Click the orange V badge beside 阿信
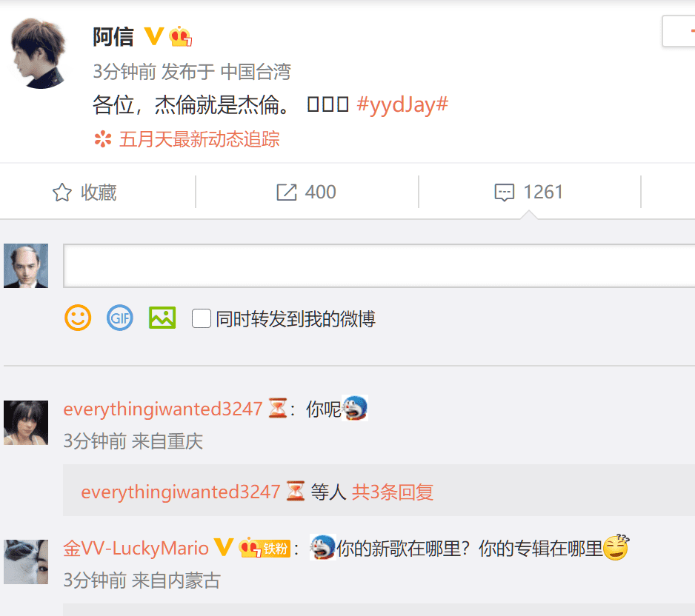 [x=154, y=36]
